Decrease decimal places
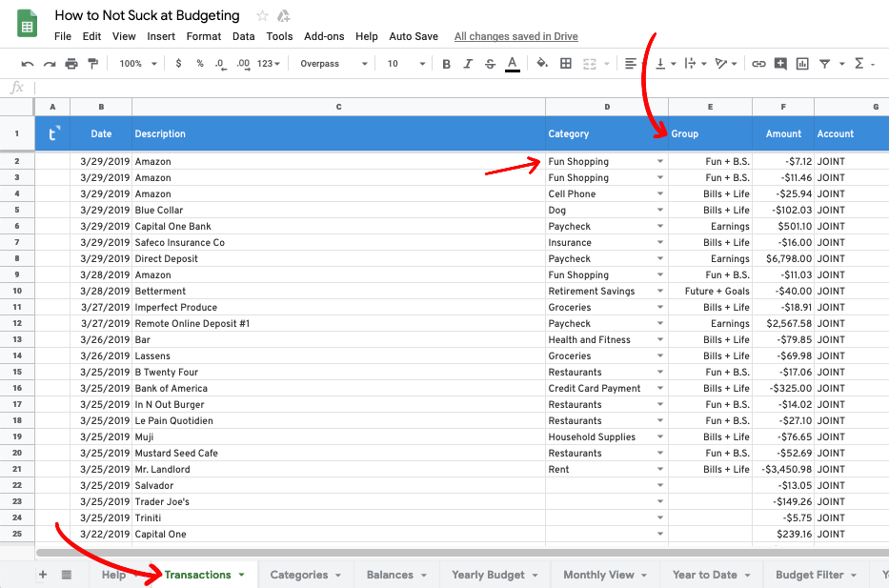Viewport: 889px width, 588px height. (220, 64)
